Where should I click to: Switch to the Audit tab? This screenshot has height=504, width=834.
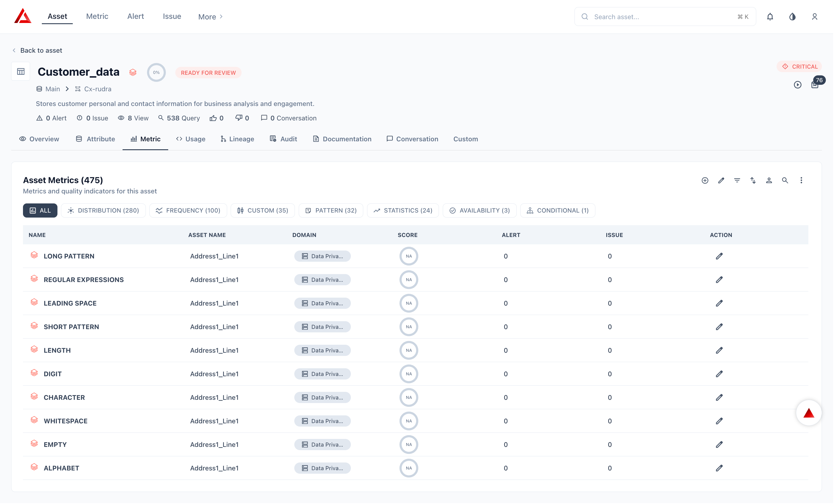284,139
